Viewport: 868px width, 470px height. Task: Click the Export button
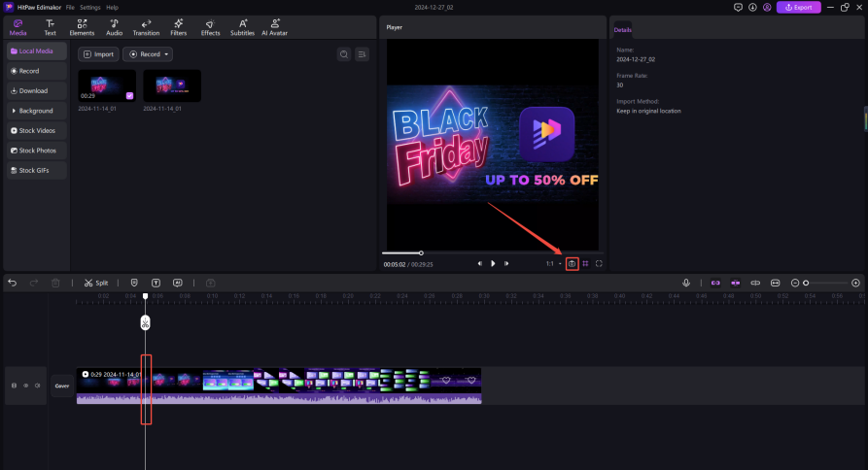(x=798, y=7)
